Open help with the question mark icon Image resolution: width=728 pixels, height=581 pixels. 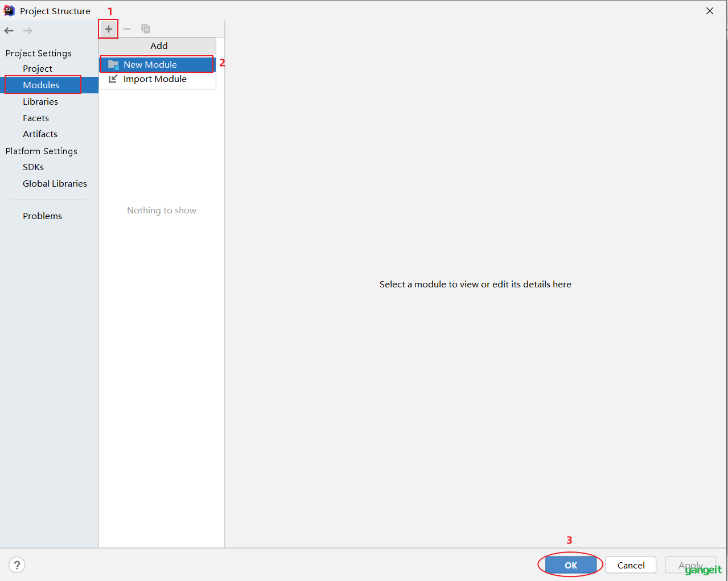(x=17, y=565)
